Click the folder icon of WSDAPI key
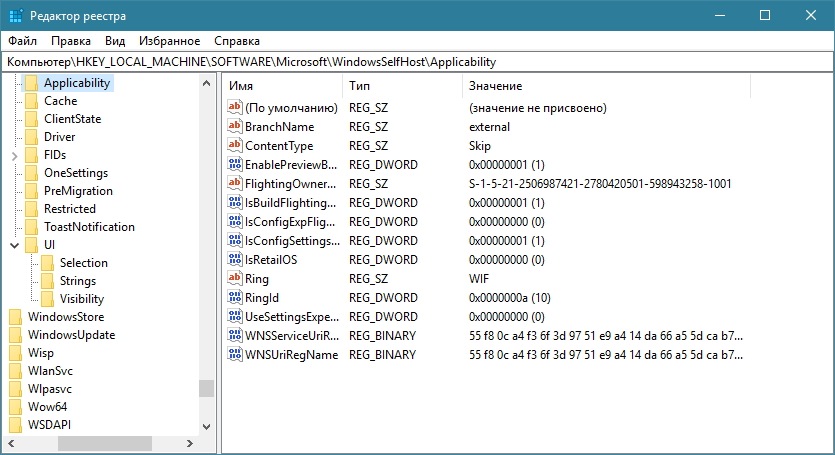Screen dimensions: 835x455 pos(16,425)
